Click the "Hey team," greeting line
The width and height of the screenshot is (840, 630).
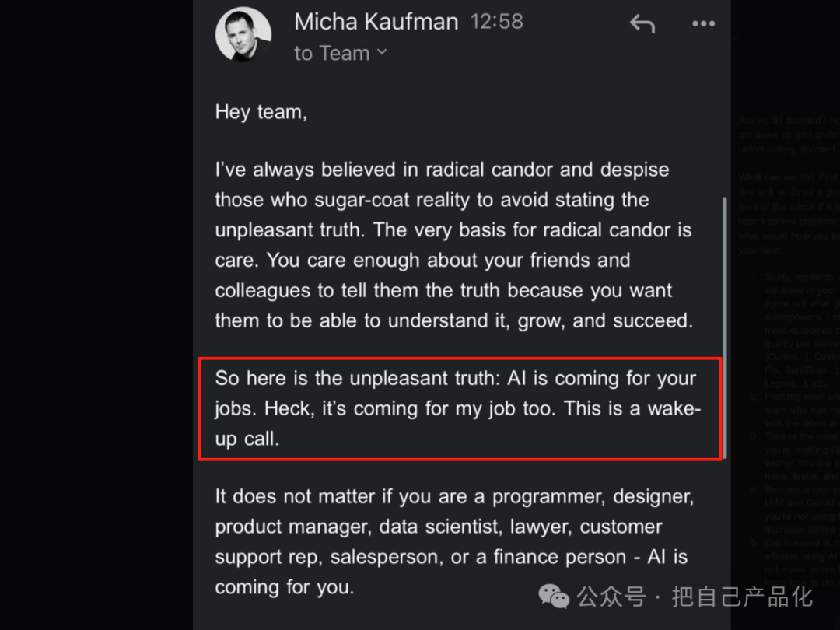[261, 112]
